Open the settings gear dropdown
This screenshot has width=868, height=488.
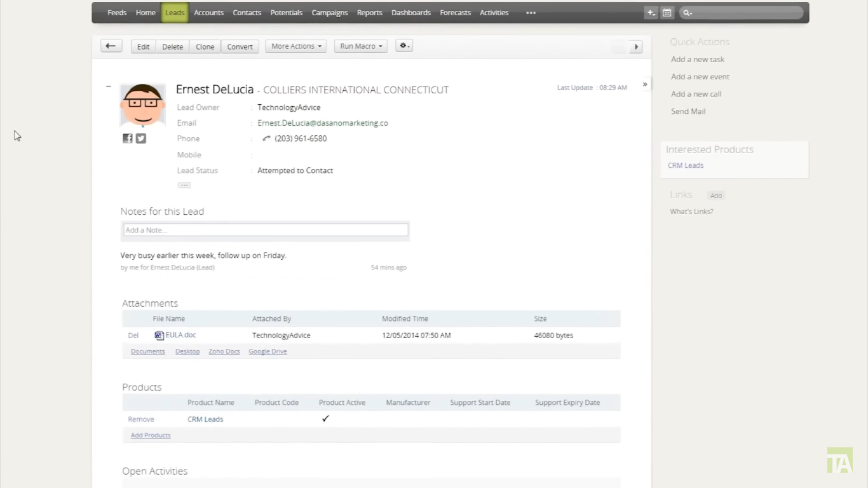coord(404,46)
